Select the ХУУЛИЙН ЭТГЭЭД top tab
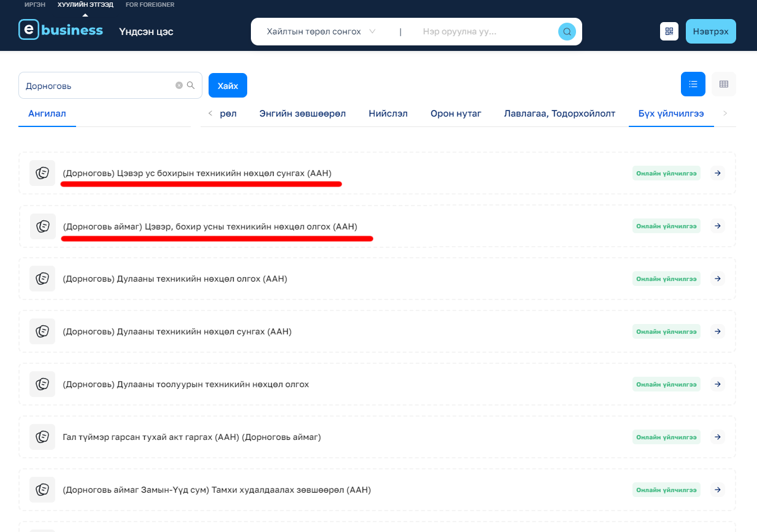 point(85,5)
